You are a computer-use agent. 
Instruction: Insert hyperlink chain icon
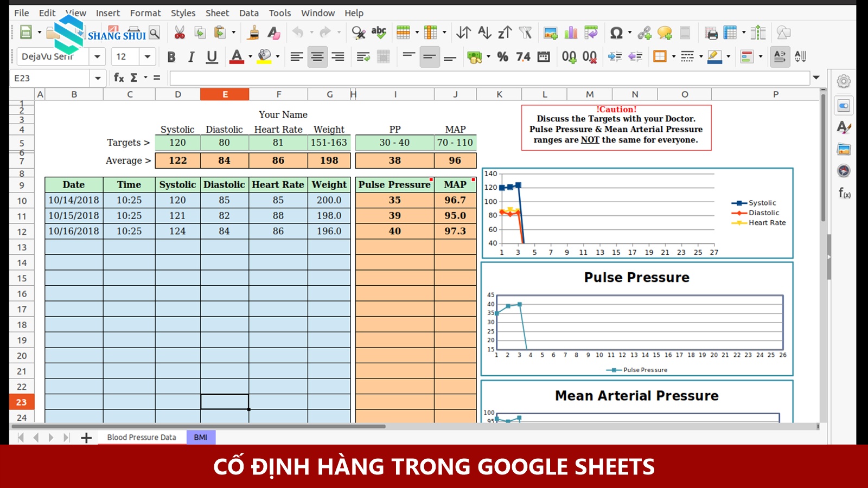[644, 33]
